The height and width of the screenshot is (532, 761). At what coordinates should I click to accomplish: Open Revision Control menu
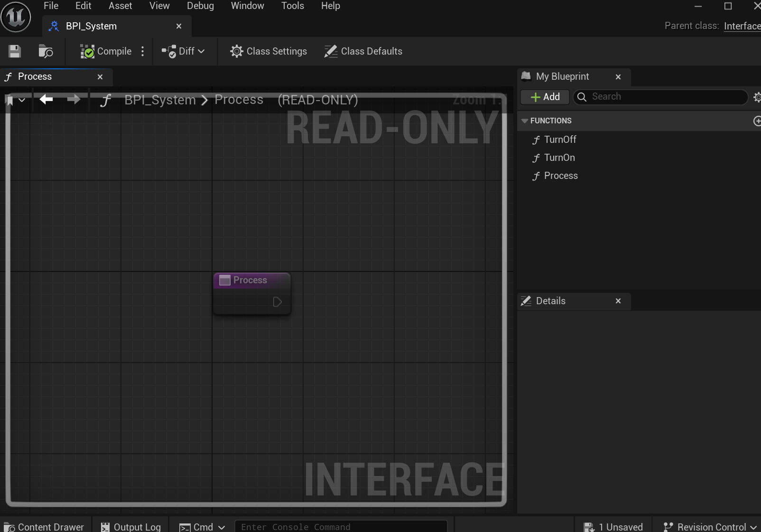pos(710,526)
